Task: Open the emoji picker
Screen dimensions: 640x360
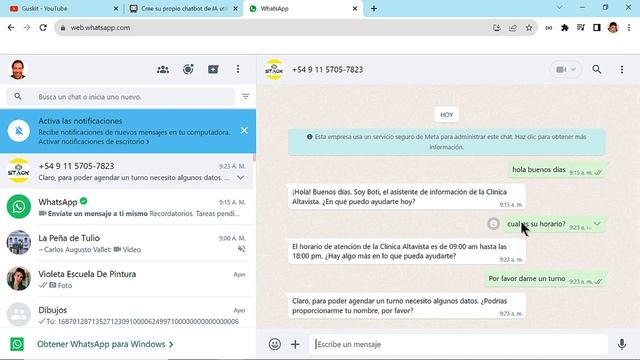Action: coord(275,344)
